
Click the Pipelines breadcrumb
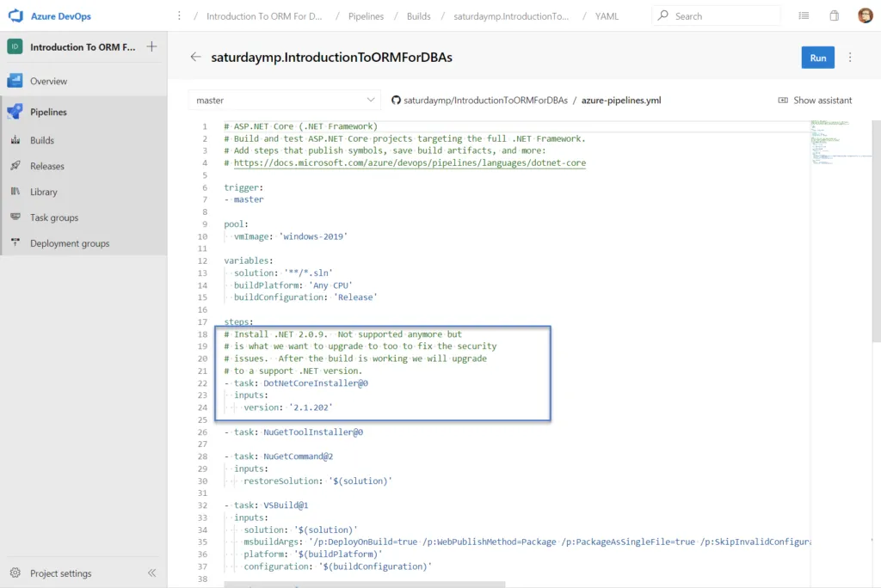point(366,15)
